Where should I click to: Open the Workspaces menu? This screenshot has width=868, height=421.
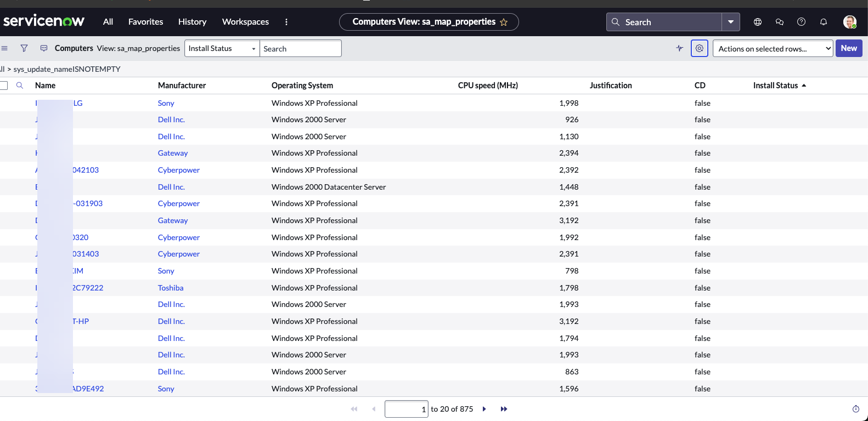(x=245, y=22)
